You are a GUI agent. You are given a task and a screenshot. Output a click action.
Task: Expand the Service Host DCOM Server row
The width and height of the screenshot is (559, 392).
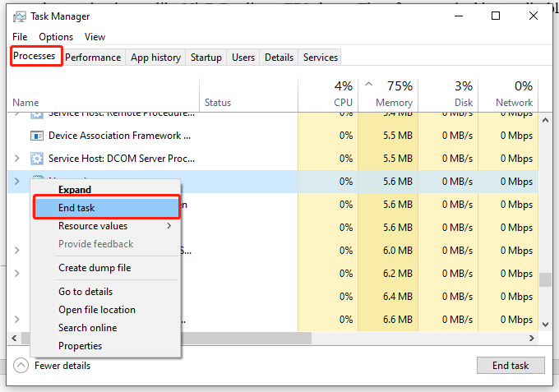pos(16,159)
